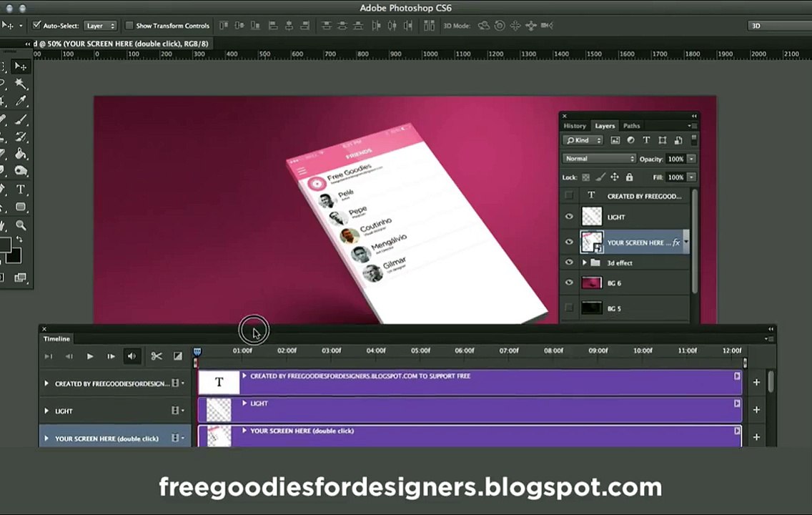Go to first frame of timeline

[x=48, y=356]
